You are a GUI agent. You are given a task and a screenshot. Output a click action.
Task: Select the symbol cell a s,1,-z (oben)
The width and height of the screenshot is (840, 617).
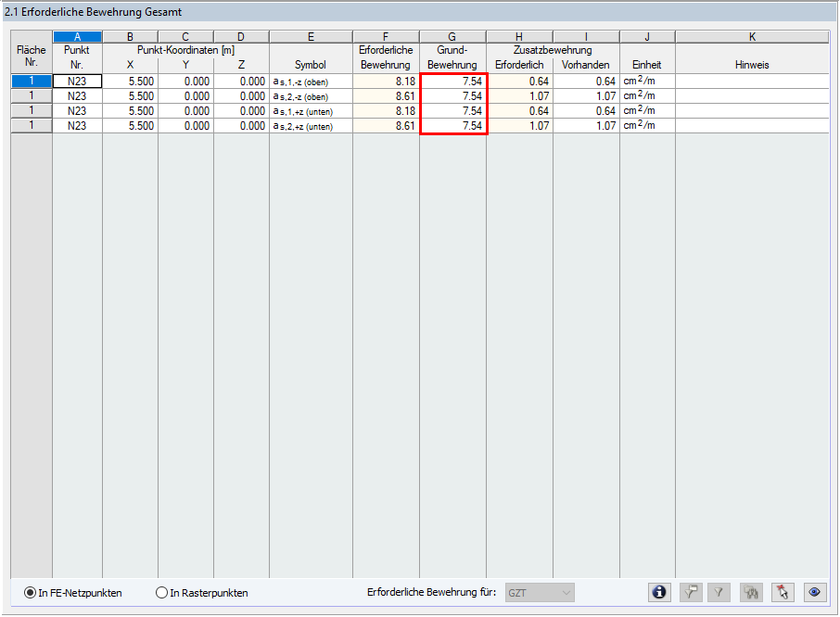pos(311,81)
